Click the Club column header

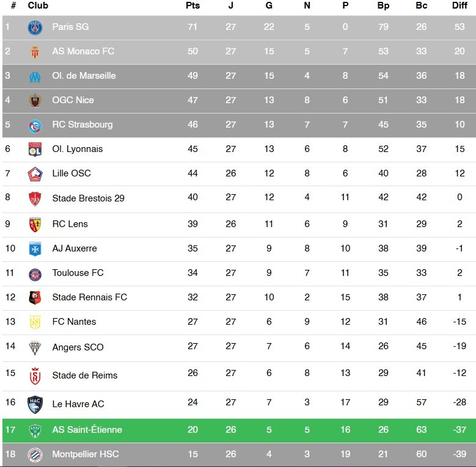click(x=38, y=5)
